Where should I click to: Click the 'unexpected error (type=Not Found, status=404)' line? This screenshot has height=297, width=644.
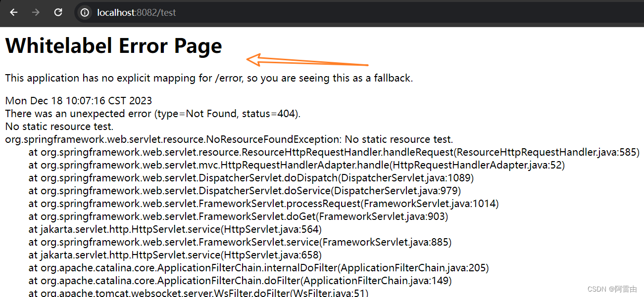tap(153, 114)
